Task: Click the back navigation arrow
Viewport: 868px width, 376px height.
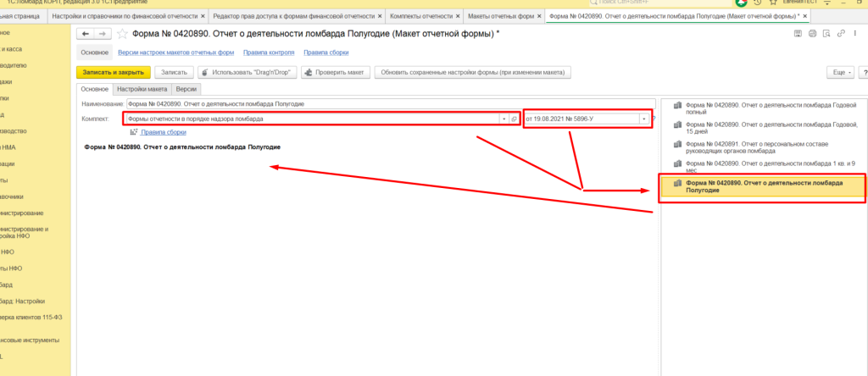Action: click(x=85, y=33)
